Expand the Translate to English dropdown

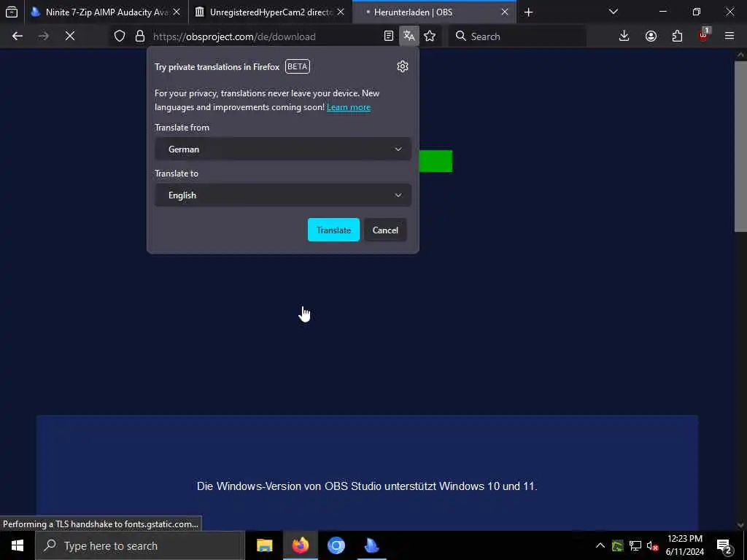pos(283,195)
